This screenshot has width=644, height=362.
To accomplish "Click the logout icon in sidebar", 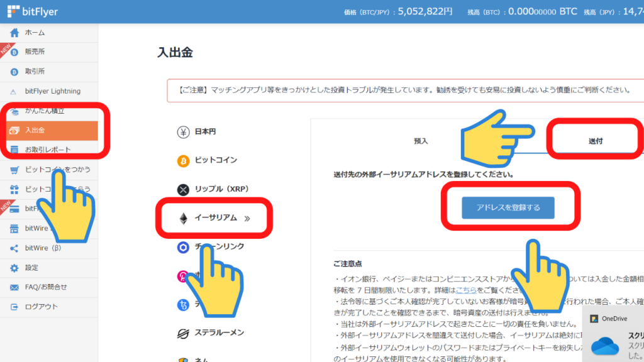I will click(x=14, y=307).
